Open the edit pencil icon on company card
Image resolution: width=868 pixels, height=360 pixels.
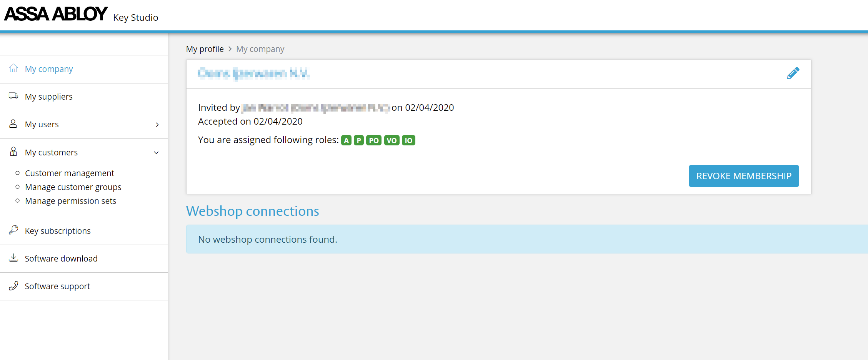[793, 73]
